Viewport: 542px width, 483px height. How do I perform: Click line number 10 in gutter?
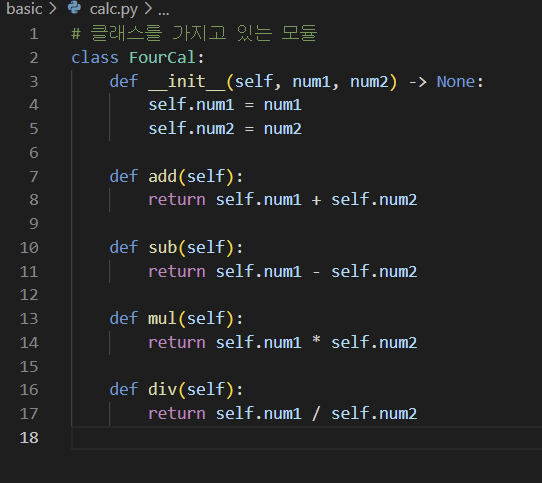coord(29,248)
